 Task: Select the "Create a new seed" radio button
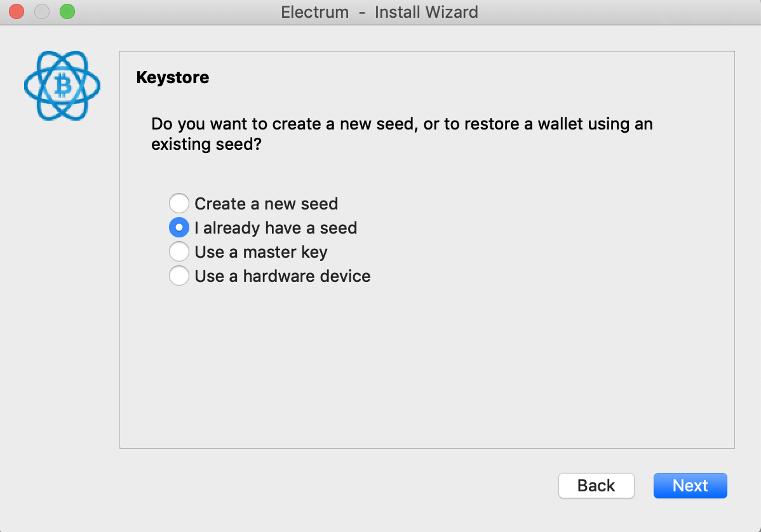point(179,204)
